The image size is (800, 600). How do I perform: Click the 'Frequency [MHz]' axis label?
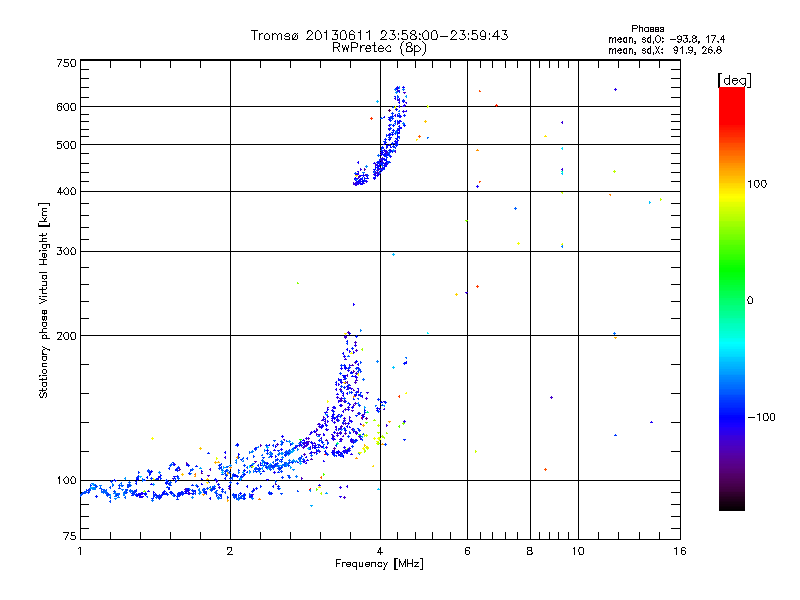[379, 564]
